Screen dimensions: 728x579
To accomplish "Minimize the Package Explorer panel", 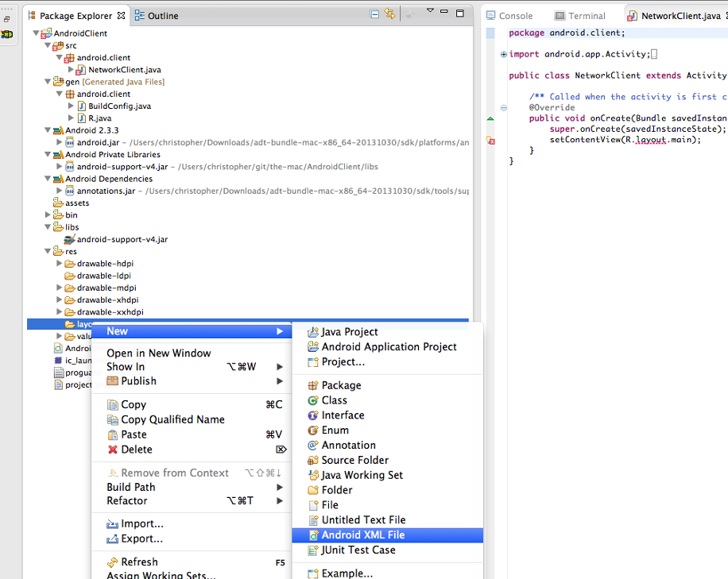I will 444,12.
